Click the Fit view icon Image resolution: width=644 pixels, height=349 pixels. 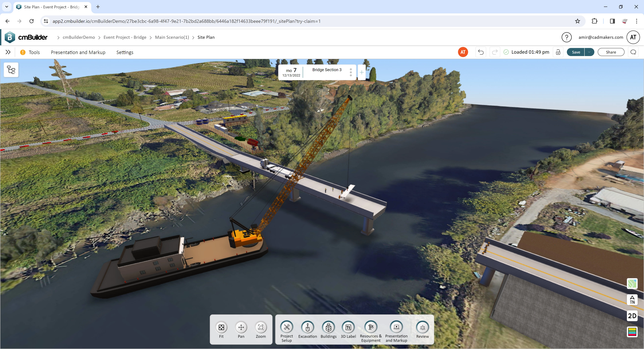221,327
